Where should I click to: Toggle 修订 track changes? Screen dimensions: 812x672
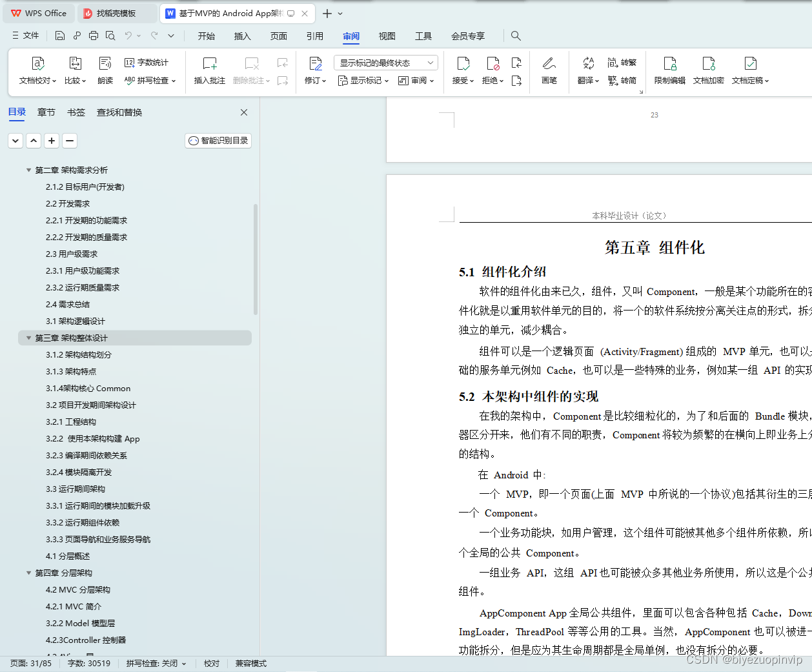[315, 70]
